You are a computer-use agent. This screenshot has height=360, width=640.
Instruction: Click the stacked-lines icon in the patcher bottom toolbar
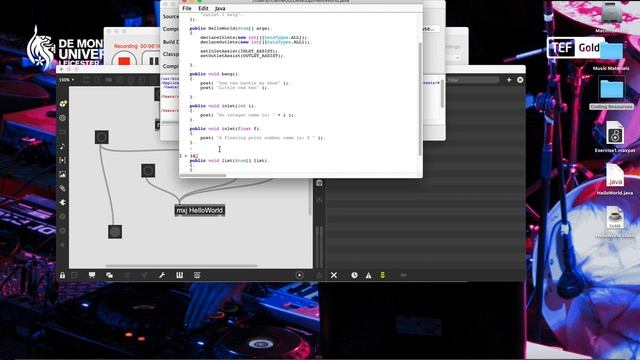click(x=197, y=276)
